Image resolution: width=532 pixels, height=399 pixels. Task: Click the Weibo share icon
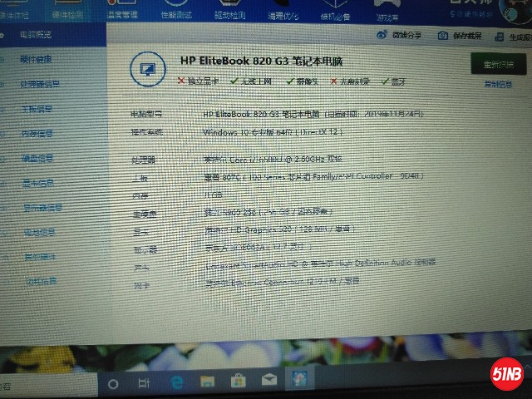coord(382,35)
